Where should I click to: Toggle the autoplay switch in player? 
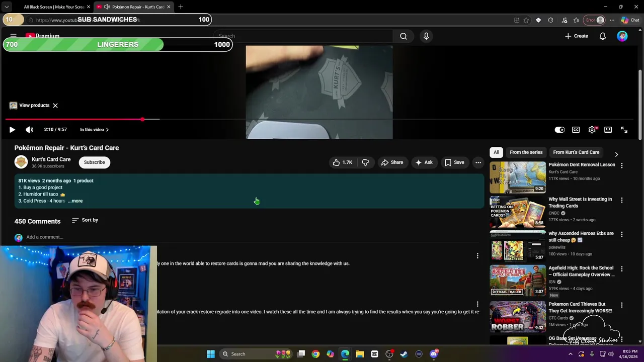pos(559,130)
